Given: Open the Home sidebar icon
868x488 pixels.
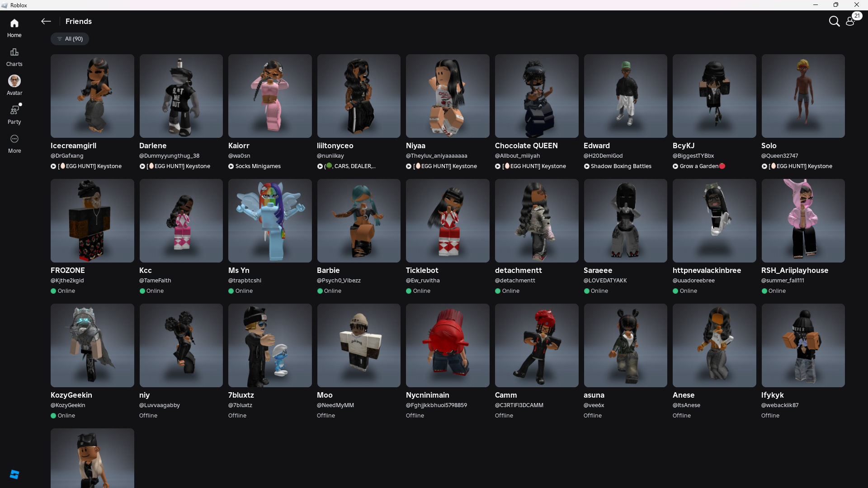Looking at the screenshot, I should point(14,23).
